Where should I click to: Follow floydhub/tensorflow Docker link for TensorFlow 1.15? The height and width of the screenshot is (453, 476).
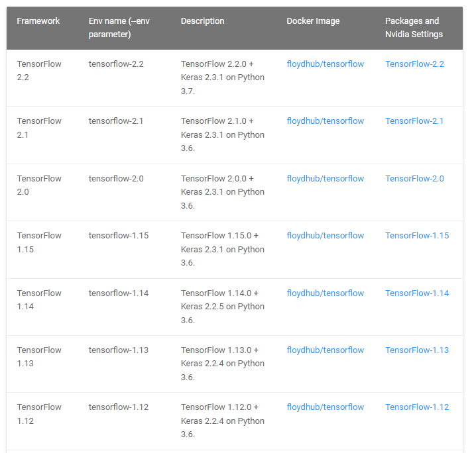(x=325, y=236)
